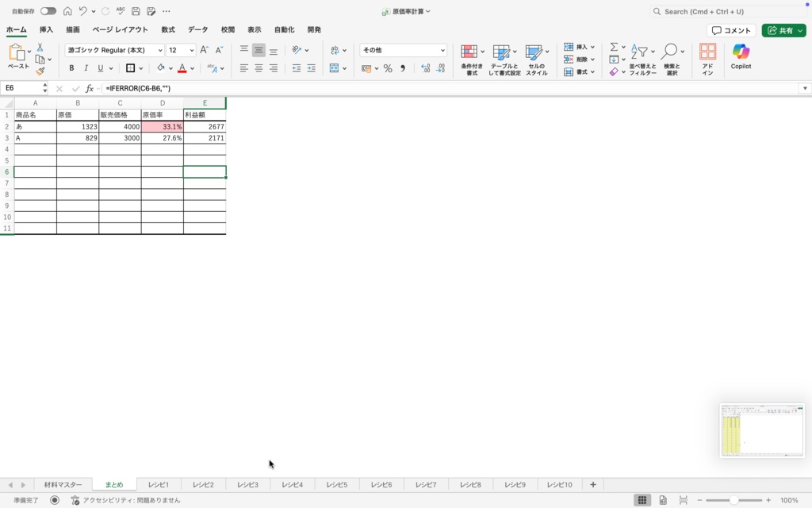Open Sort and Filter menu
The width and height of the screenshot is (812, 508).
click(x=642, y=60)
